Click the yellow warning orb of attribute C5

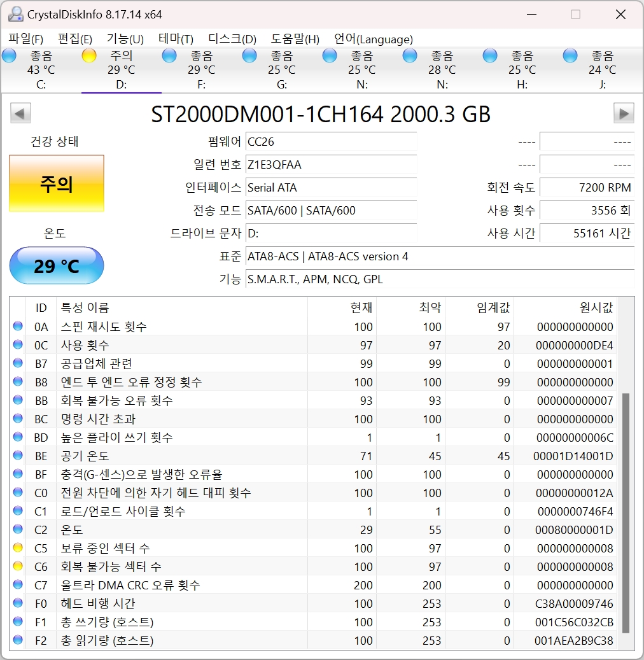[18, 547]
